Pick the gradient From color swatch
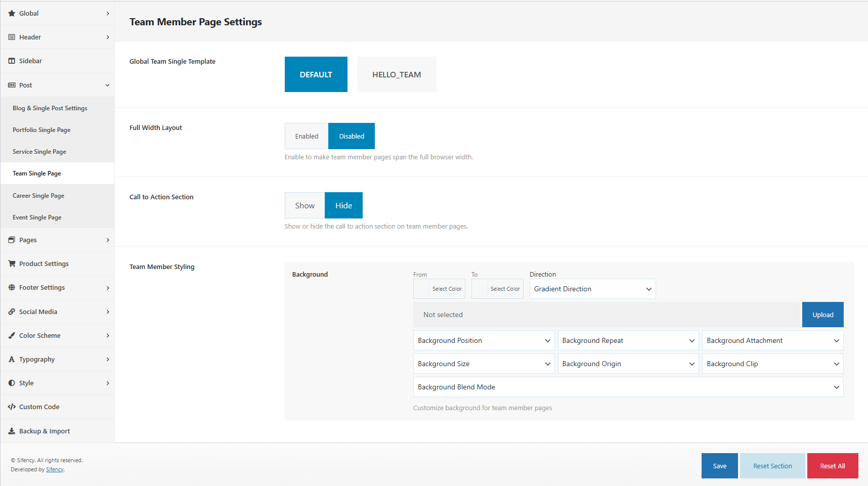The image size is (868, 486). [x=422, y=289]
